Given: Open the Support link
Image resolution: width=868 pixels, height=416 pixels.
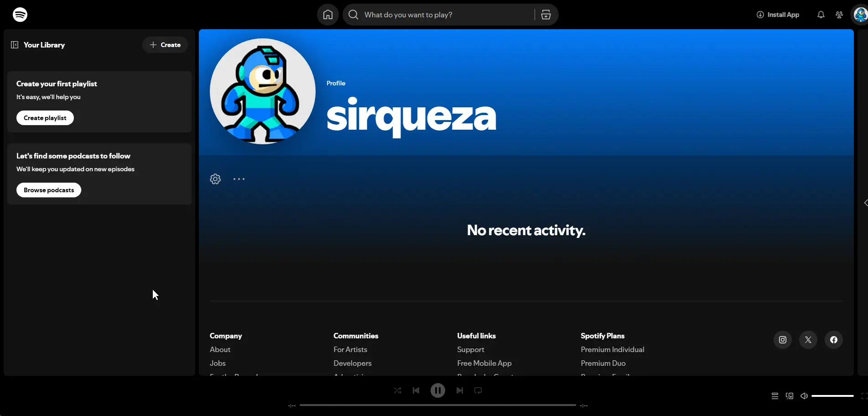Looking at the screenshot, I should click(471, 349).
